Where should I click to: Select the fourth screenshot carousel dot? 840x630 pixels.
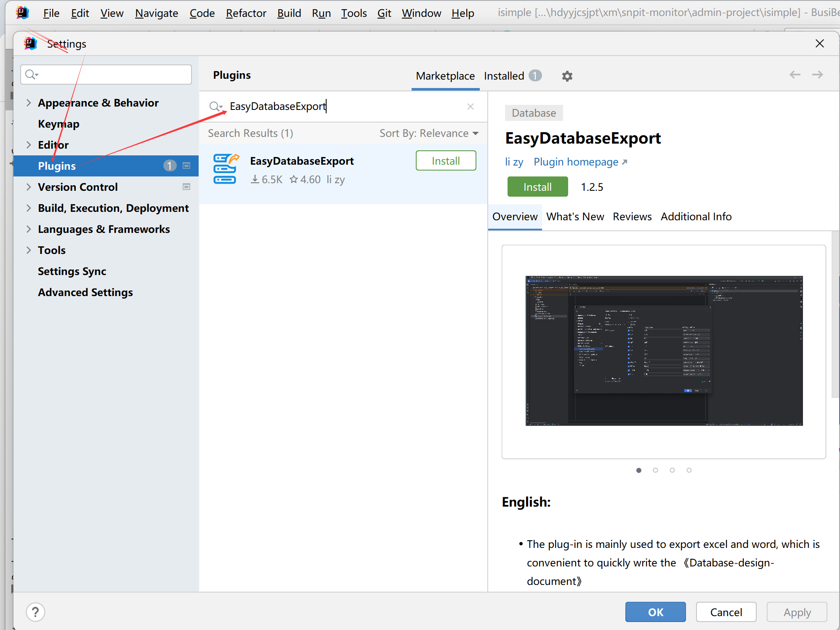(x=689, y=470)
